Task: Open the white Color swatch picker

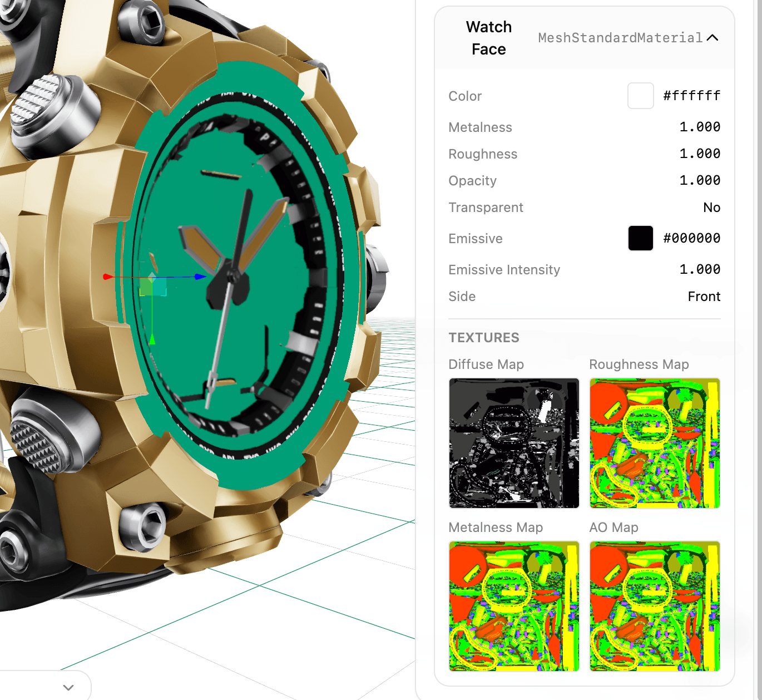Action: [x=640, y=96]
